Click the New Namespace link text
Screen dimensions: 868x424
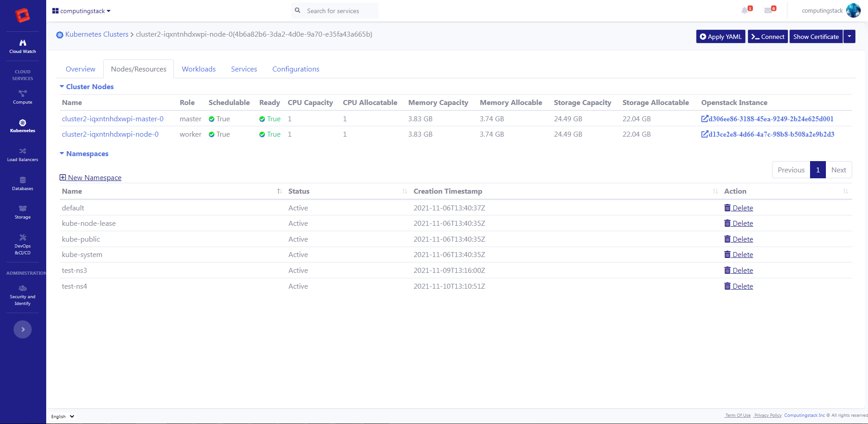(x=95, y=177)
